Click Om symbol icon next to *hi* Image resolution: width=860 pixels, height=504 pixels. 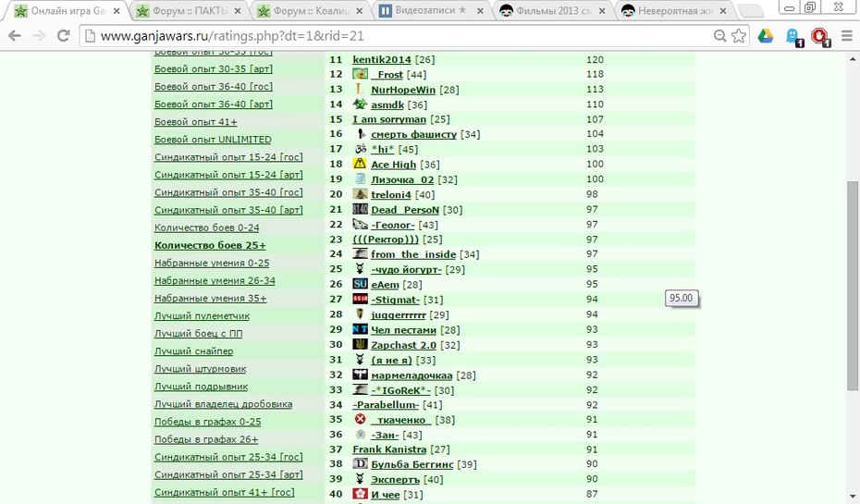360,149
